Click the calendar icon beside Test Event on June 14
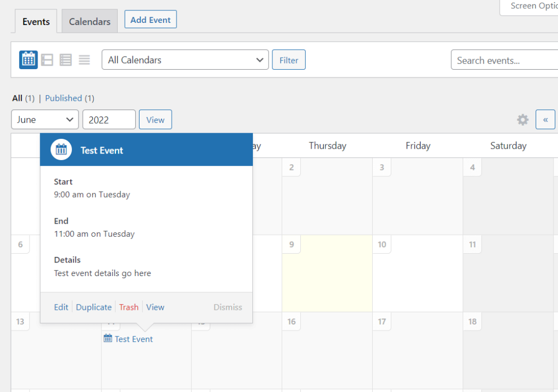 (x=107, y=338)
